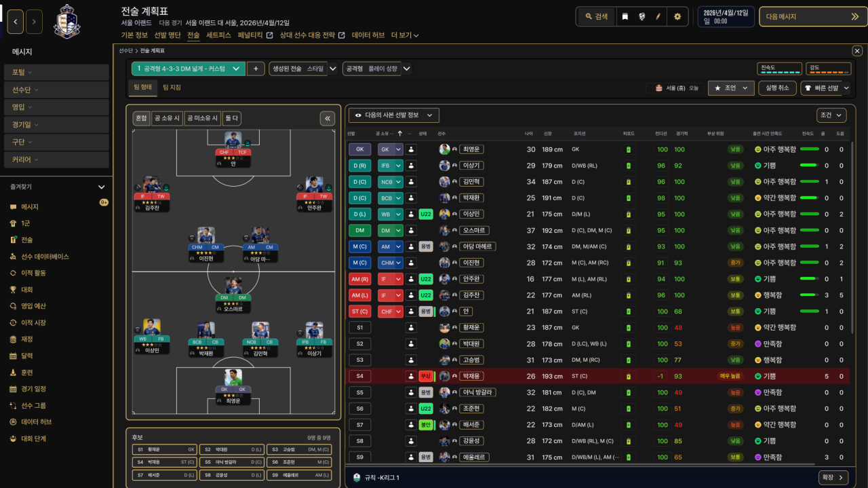Toggle the DM selection position button
Image resolution: width=868 pixels, height=488 pixels.
359,231
